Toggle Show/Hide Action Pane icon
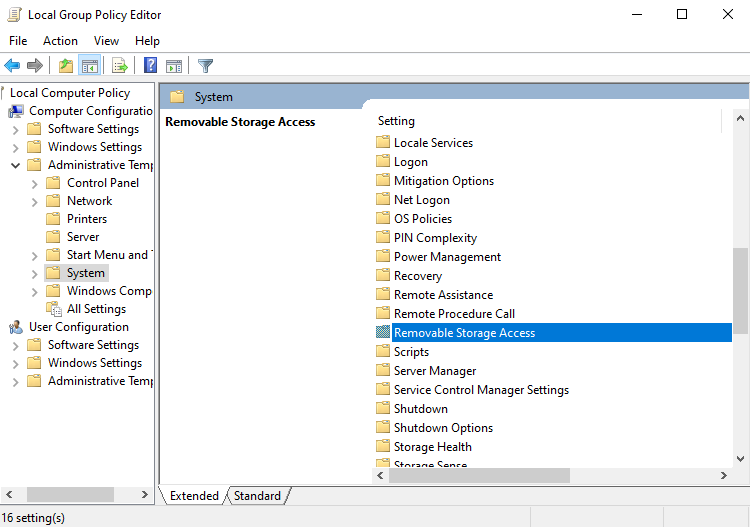 pos(174,66)
